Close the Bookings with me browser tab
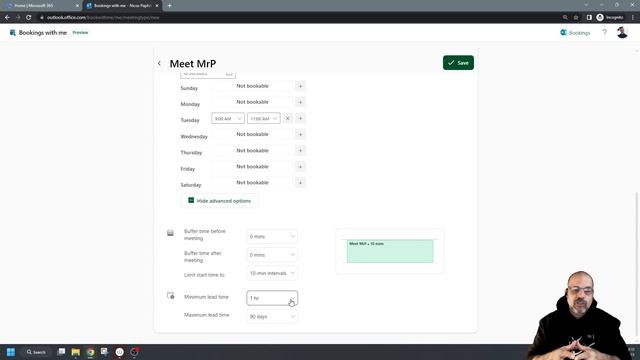 tap(157, 6)
